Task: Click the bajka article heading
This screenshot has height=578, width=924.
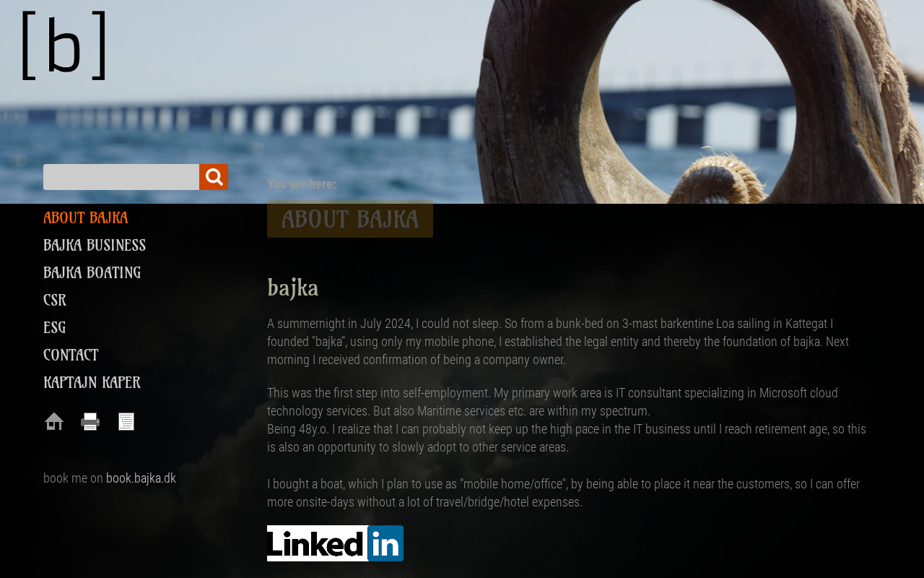Action: [293, 288]
